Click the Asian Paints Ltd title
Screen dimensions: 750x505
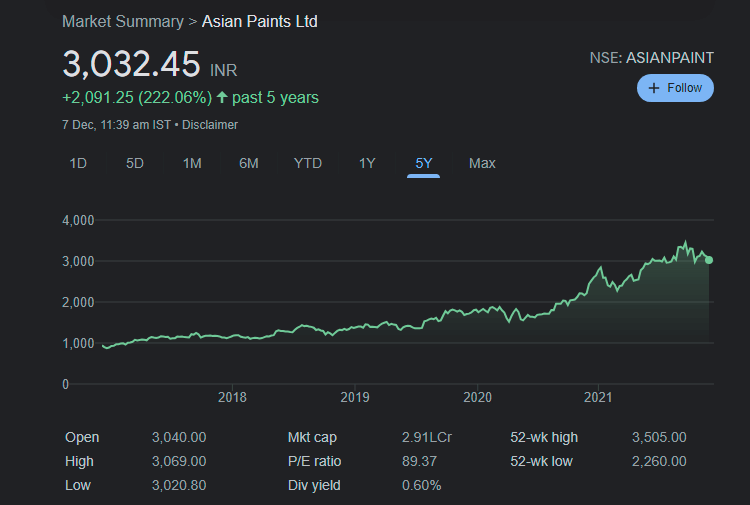pyautogui.click(x=260, y=22)
